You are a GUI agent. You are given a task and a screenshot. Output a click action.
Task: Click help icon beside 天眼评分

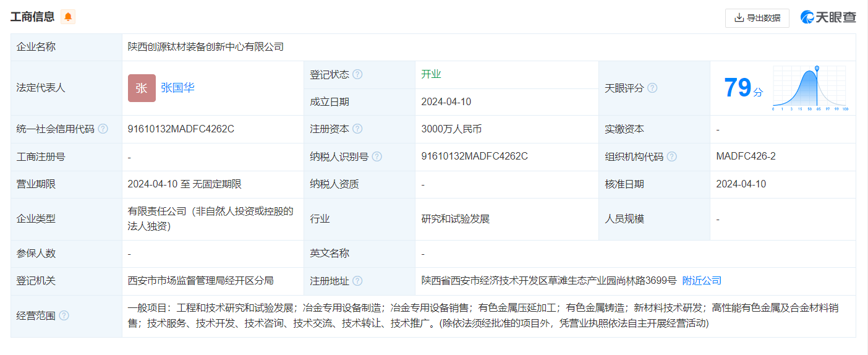(x=652, y=88)
